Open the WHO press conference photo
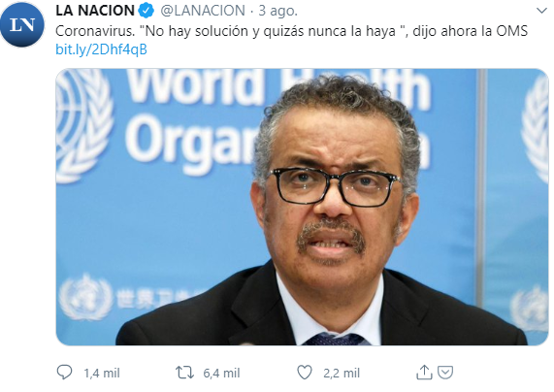The image size is (554, 392). (302, 207)
